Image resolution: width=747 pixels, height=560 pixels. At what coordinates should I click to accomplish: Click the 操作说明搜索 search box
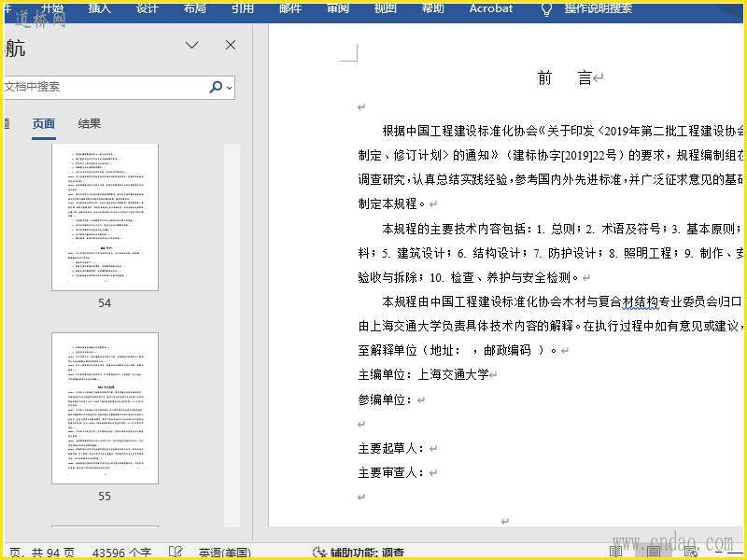tap(599, 8)
